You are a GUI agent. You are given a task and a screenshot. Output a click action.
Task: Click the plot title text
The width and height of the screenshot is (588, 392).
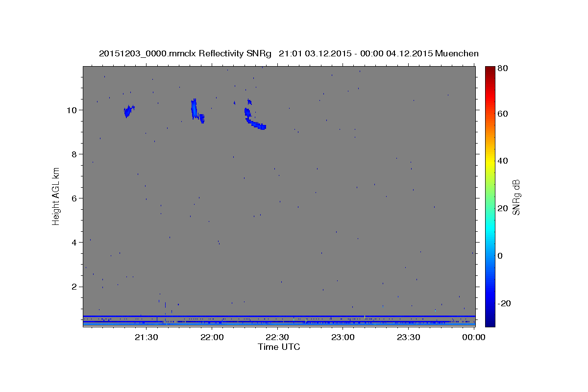[289, 53]
